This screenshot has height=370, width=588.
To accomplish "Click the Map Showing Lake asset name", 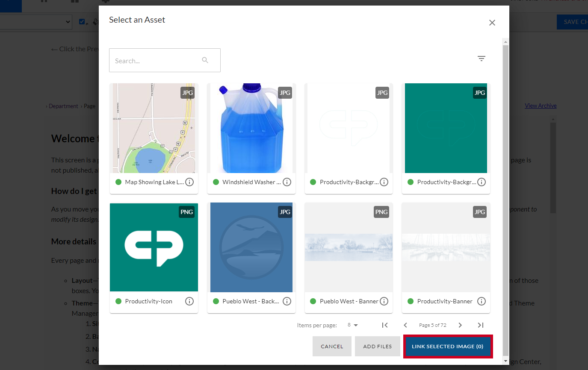I will pos(154,182).
